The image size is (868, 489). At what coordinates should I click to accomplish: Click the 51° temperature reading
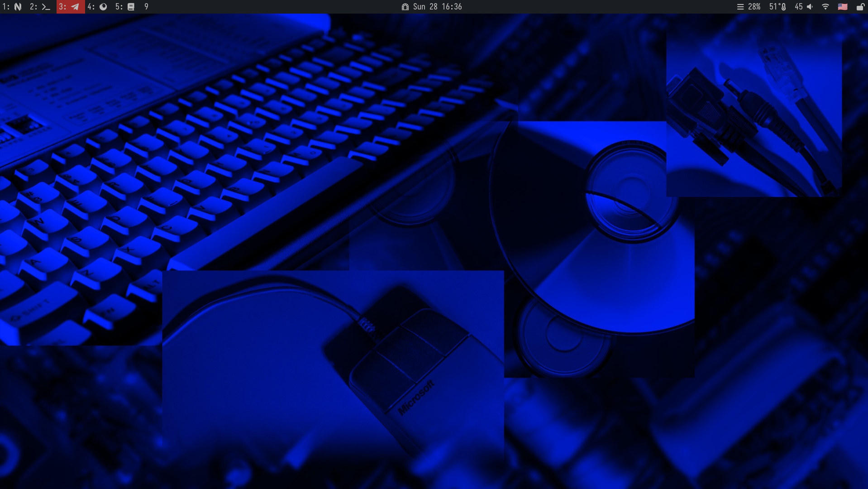[x=774, y=7]
